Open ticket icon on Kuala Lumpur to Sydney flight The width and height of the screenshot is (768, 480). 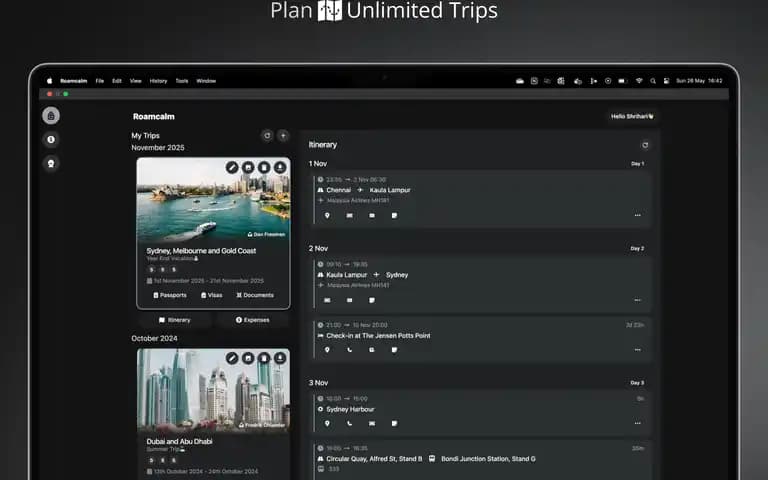[x=327, y=300]
